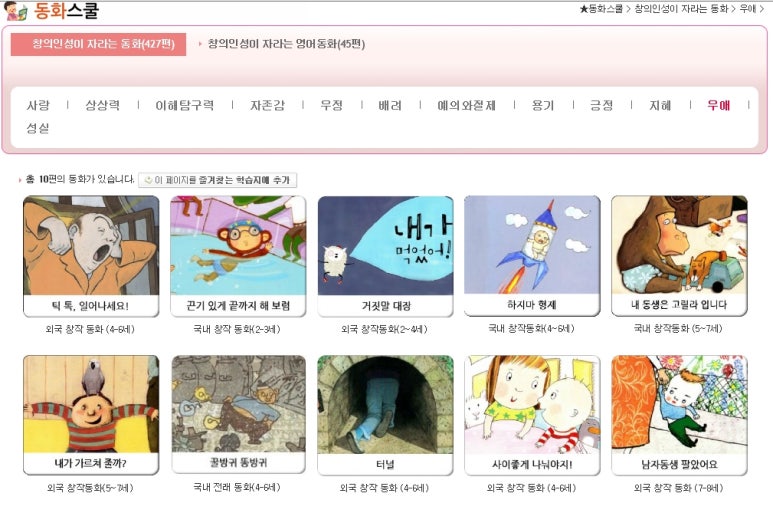Viewport: 773px width, 513px height.
Task: Open the 틱 톡, 일어나세요! story thumbnail
Action: click(91, 245)
